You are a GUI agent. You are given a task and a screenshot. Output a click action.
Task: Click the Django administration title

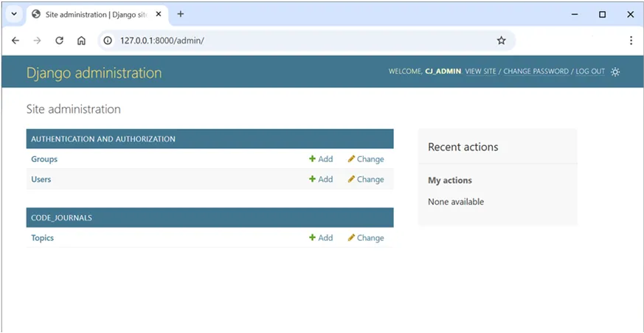coord(94,73)
